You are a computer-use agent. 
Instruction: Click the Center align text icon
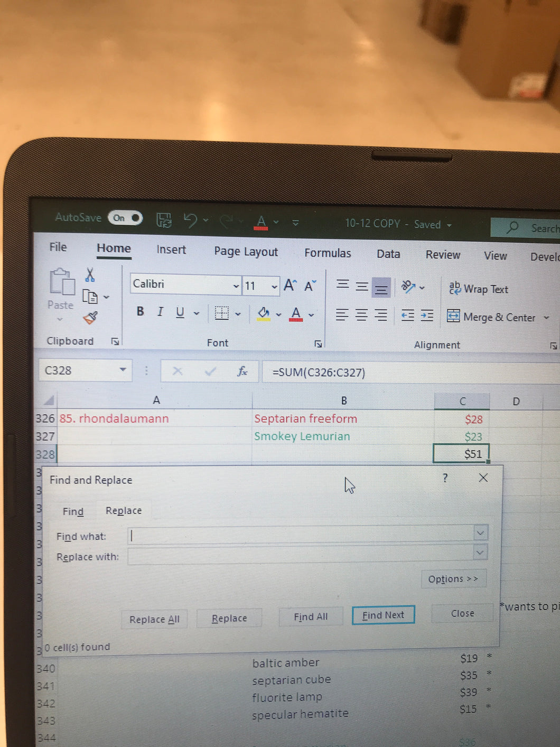coord(361,316)
